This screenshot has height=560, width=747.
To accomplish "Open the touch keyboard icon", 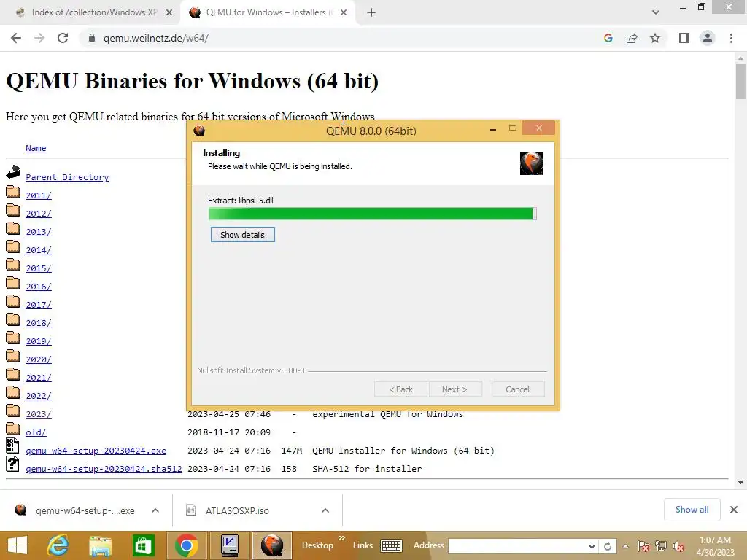I will point(391,545).
